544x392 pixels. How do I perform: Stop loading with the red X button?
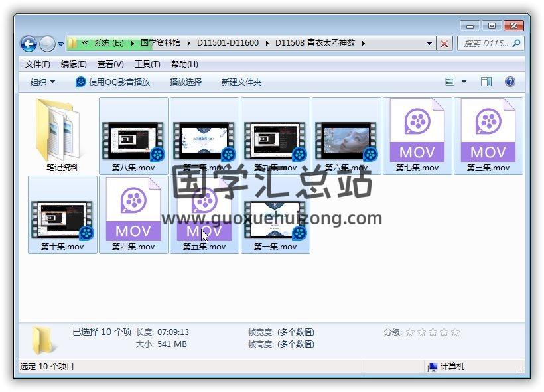tap(444, 44)
